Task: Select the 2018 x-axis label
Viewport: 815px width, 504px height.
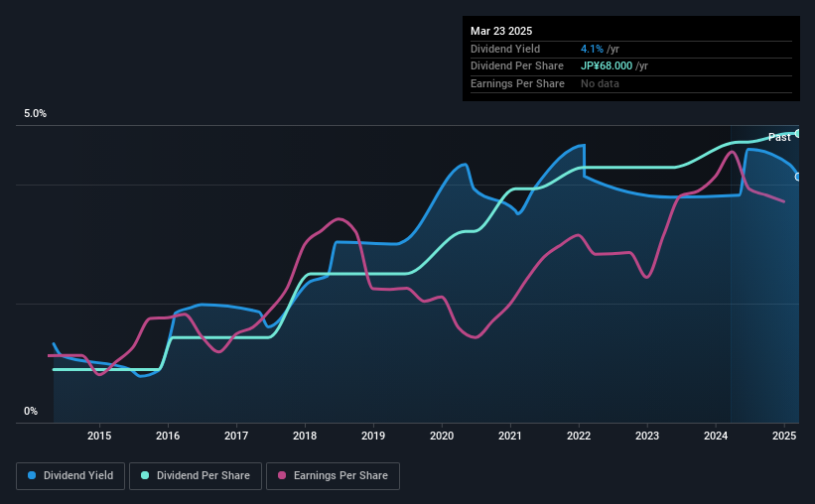Action: tap(305, 436)
